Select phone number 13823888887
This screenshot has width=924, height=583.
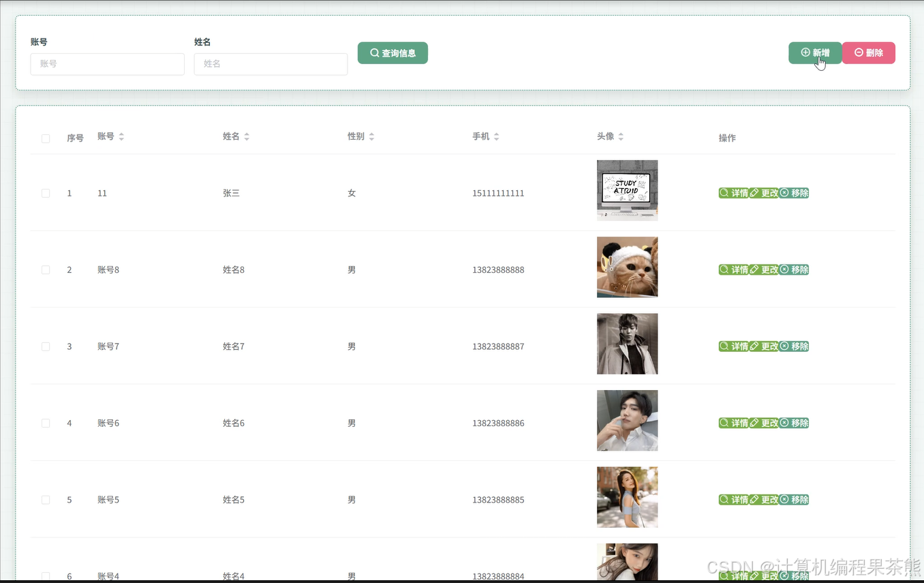point(498,347)
